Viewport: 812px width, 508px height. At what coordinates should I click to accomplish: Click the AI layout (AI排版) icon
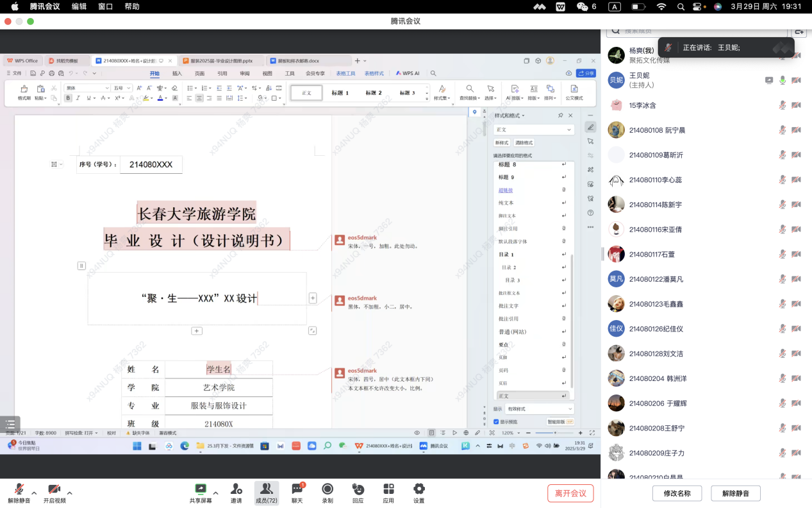tap(515, 89)
